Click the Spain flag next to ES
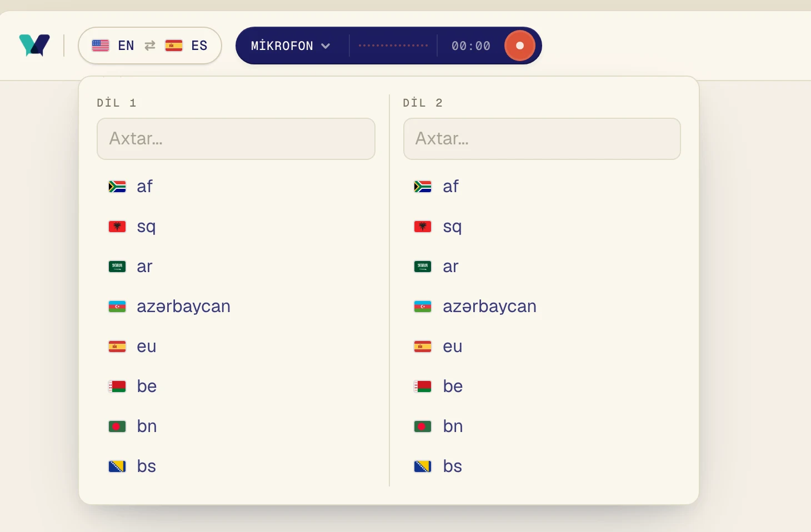811x532 pixels. [x=174, y=46]
